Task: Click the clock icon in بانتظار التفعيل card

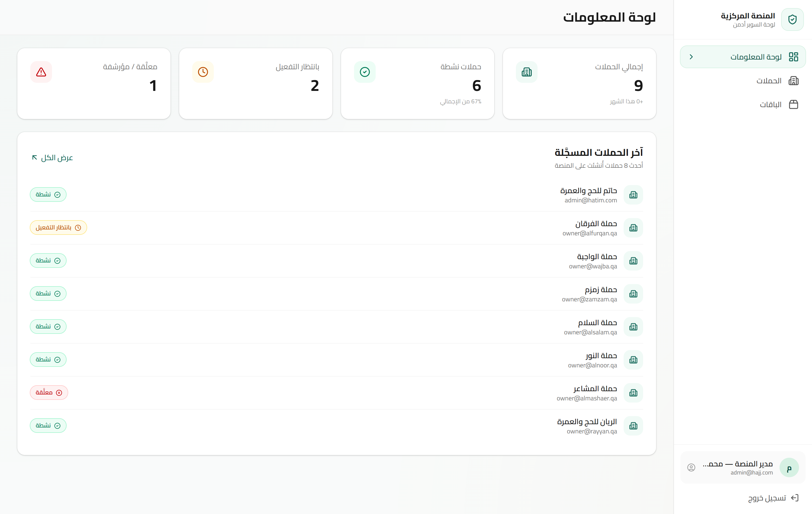Action: click(203, 72)
